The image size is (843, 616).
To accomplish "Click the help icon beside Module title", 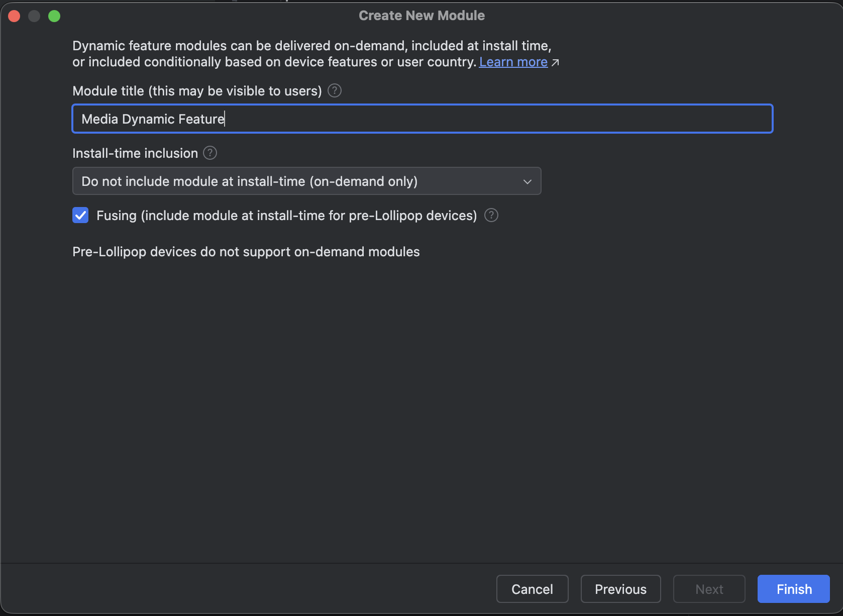I will pyautogui.click(x=334, y=91).
